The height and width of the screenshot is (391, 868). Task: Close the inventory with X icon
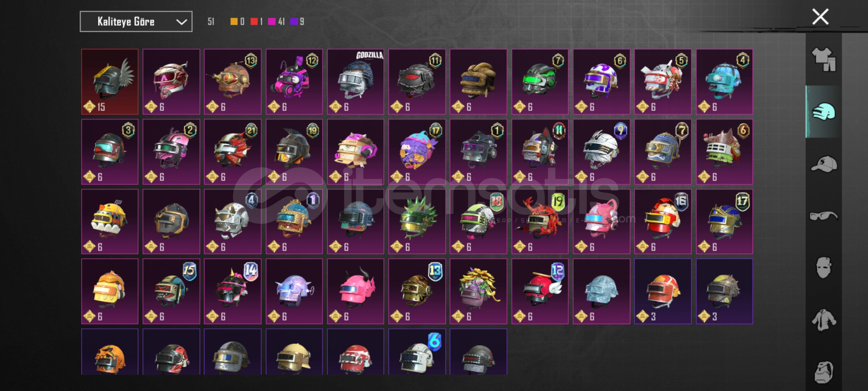pyautogui.click(x=820, y=17)
